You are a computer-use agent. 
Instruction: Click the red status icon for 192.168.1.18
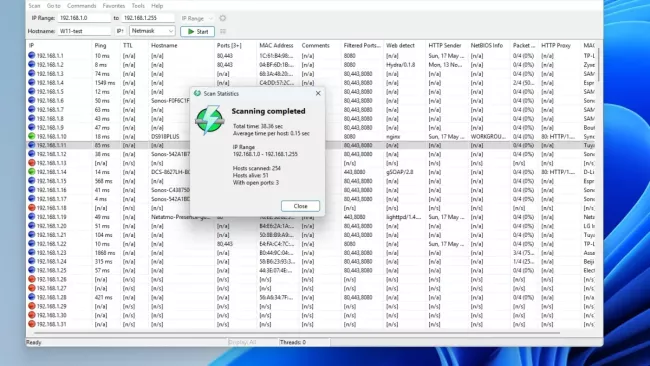click(32, 208)
